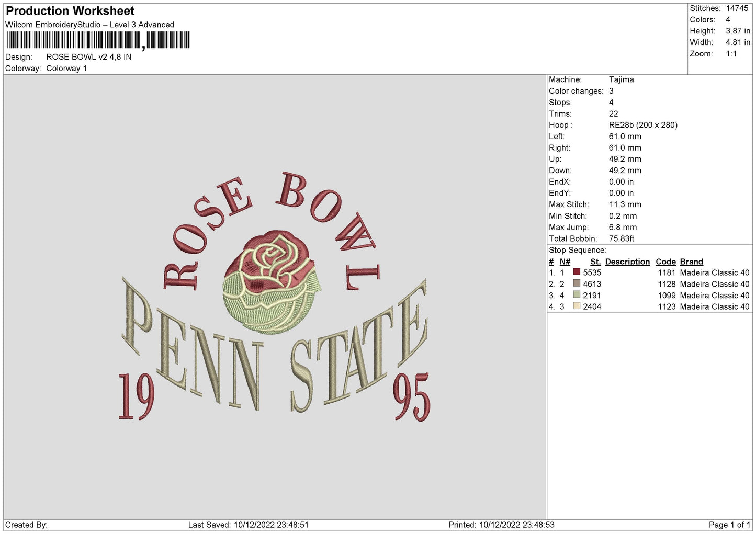Click stitch count '2404' in stop 4

point(592,307)
